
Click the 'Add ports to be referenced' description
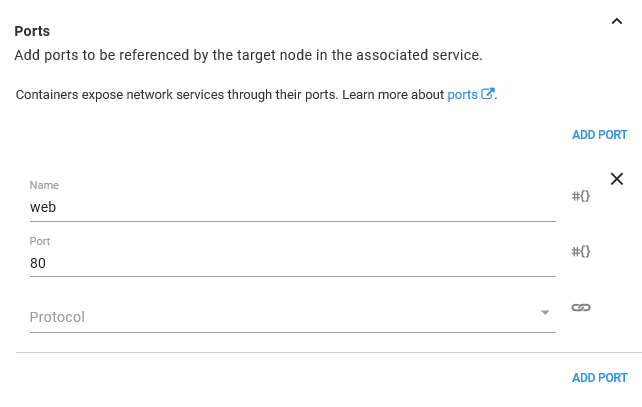(248, 55)
